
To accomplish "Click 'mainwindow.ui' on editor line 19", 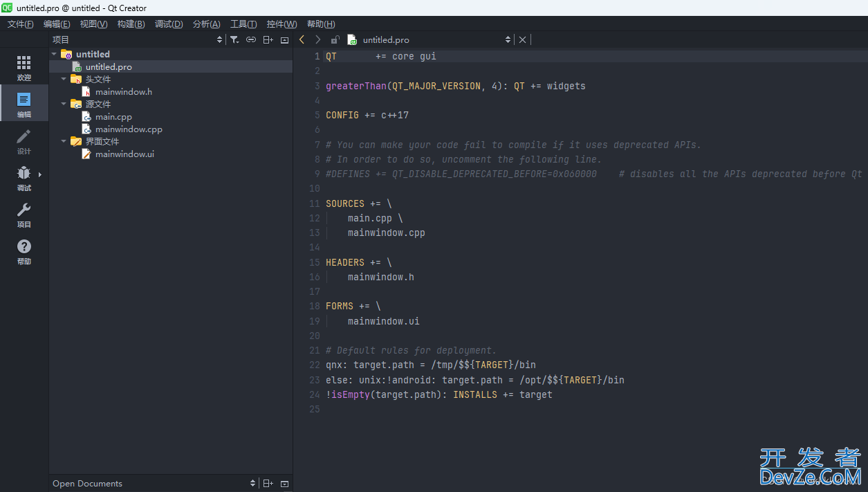I will [384, 321].
